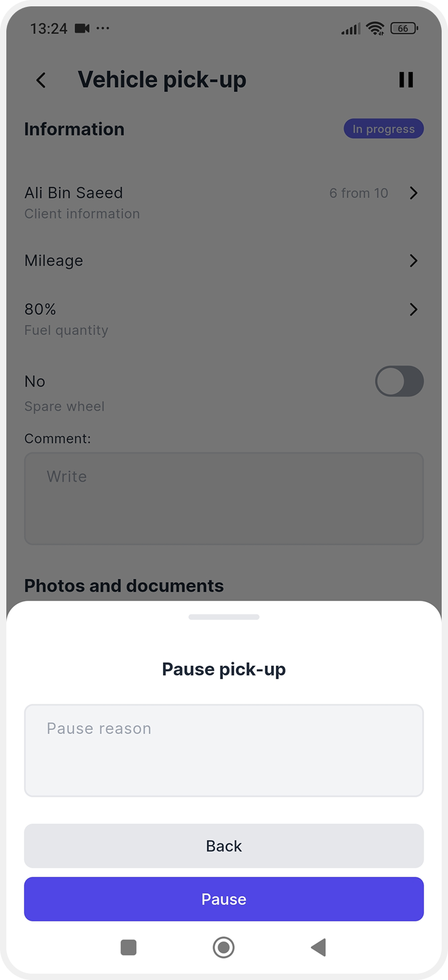Tap the camera recording icon in status bar
The image size is (448, 980).
pyautogui.click(x=82, y=28)
